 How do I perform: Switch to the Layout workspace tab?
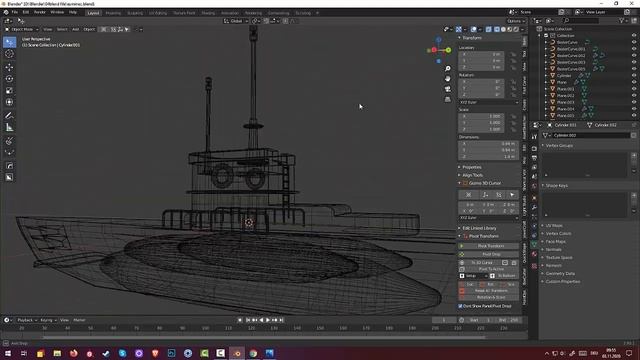point(93,13)
